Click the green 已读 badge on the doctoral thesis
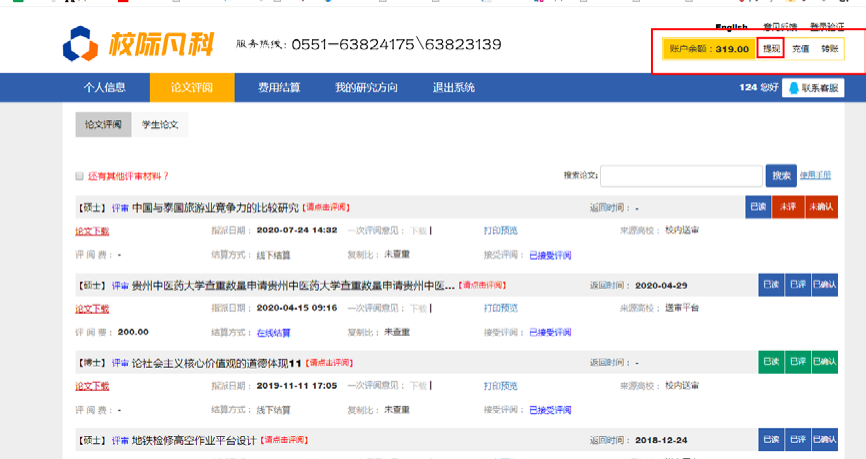866x459 pixels. click(768, 362)
